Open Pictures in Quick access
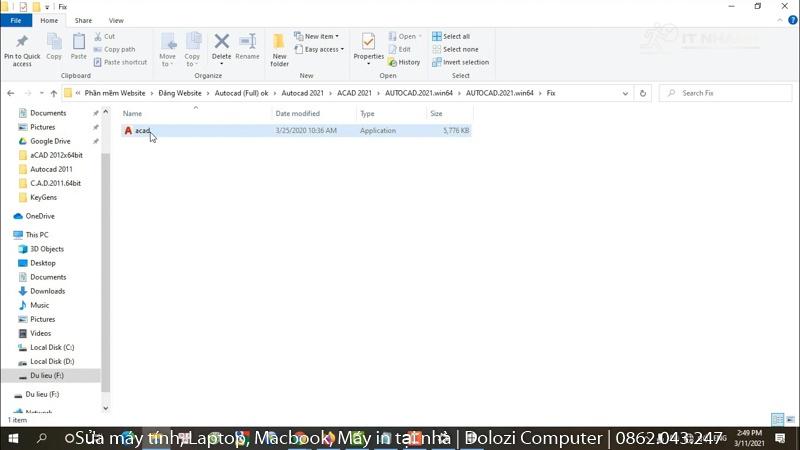Image resolution: width=800 pixels, height=450 pixels. (x=42, y=127)
